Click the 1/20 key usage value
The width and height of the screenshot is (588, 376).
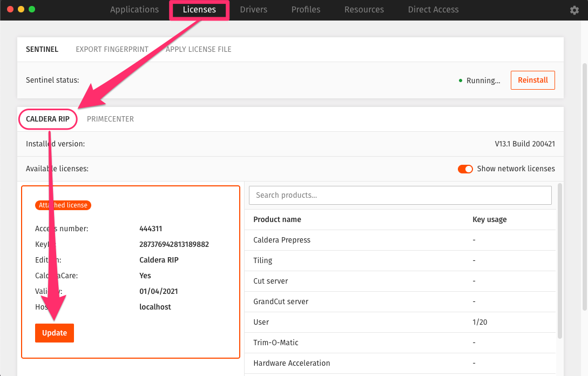(x=479, y=322)
